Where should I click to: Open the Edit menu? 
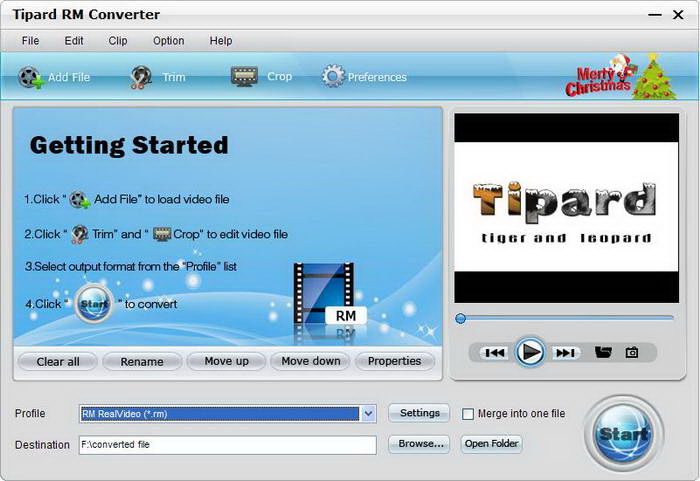74,41
